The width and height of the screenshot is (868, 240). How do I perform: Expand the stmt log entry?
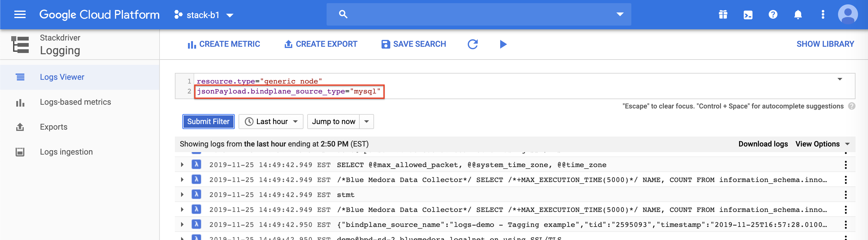tap(182, 194)
